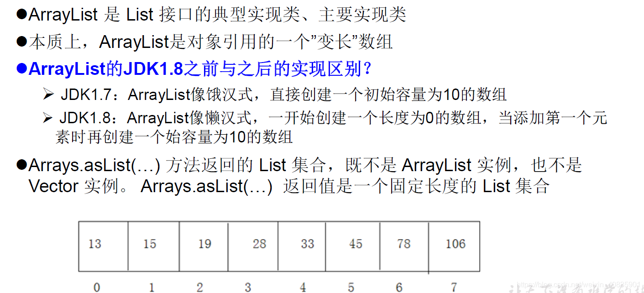644x293 pixels.
Task: Click the array cell containing 28
Action: click(253, 246)
